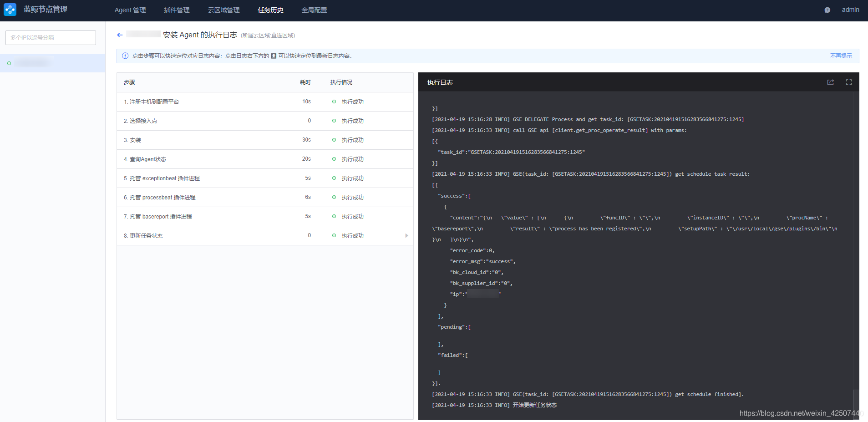Select step 6 托管 processbeat 插件进程

(x=265, y=198)
